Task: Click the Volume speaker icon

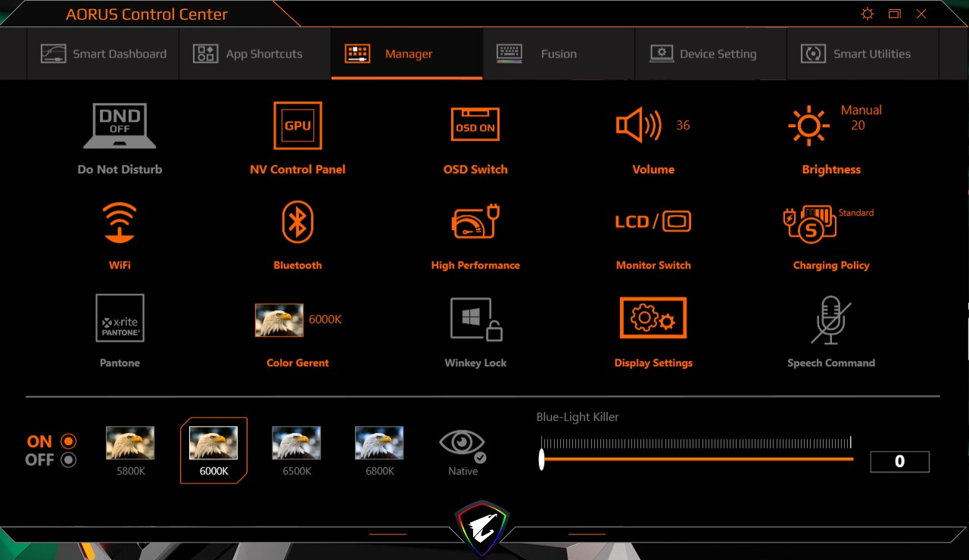Action: tap(639, 126)
